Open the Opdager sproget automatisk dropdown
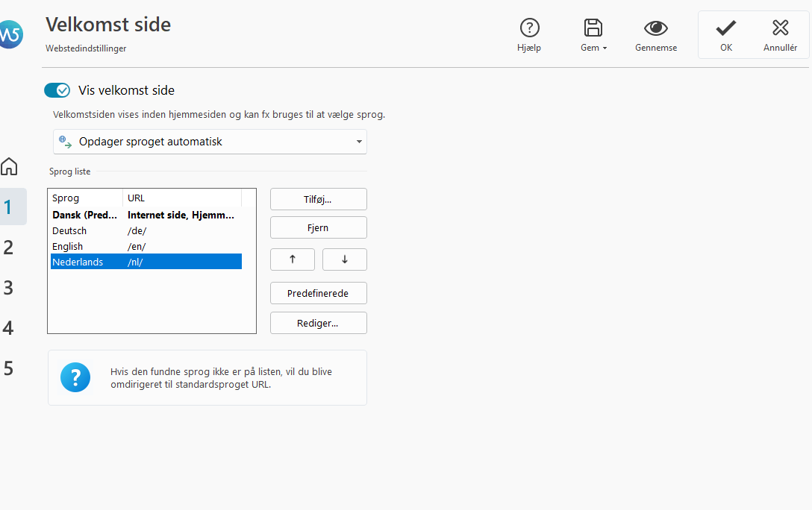This screenshot has height=510, width=812. tap(210, 142)
